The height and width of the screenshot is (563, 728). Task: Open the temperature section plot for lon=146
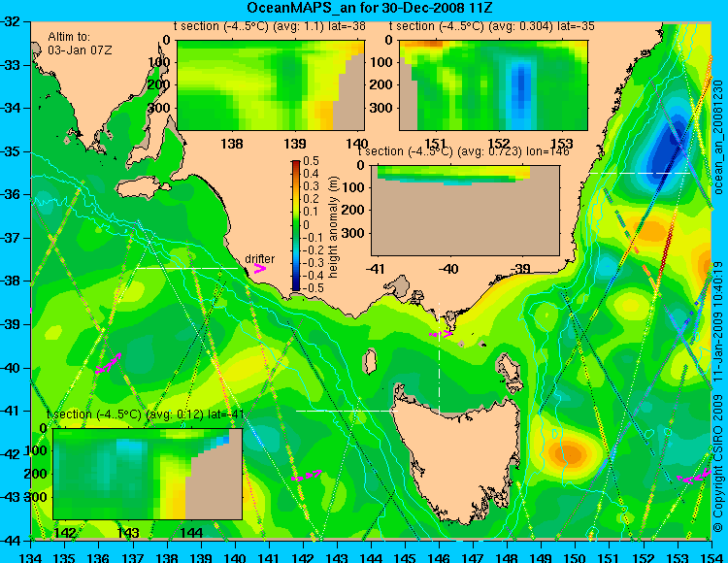[465, 211]
